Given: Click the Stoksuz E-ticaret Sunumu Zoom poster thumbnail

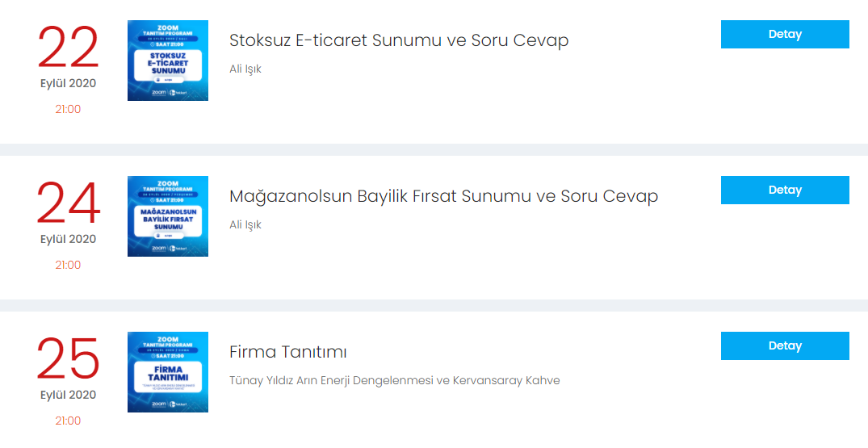Looking at the screenshot, I should click(x=168, y=61).
